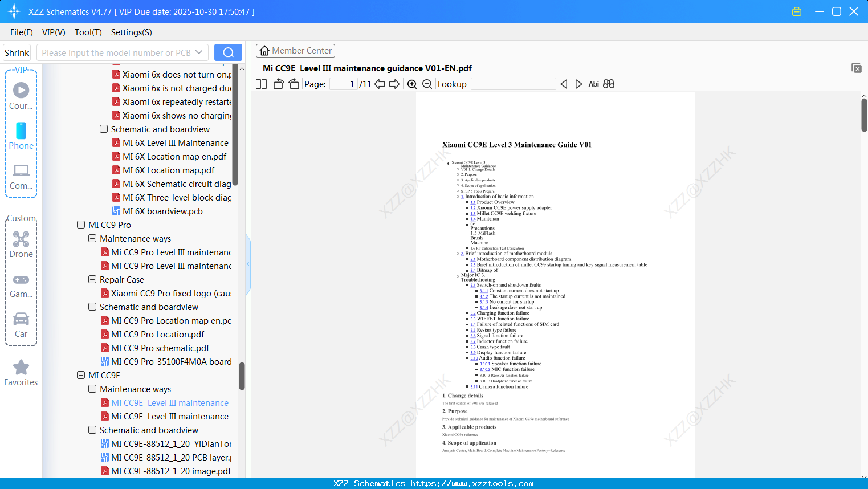Screen dimensions: 868x489
Task: Select the Mi CC9E maintenance guidance PDF tab
Action: [368, 68]
